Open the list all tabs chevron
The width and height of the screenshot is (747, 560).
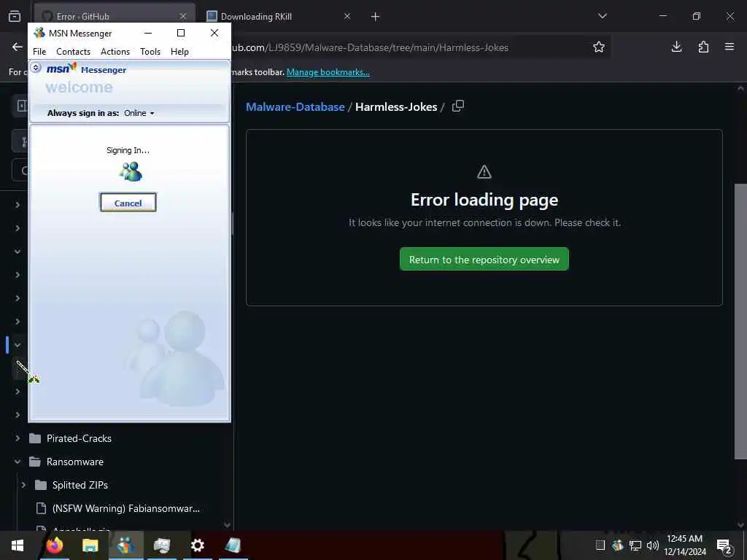click(603, 16)
